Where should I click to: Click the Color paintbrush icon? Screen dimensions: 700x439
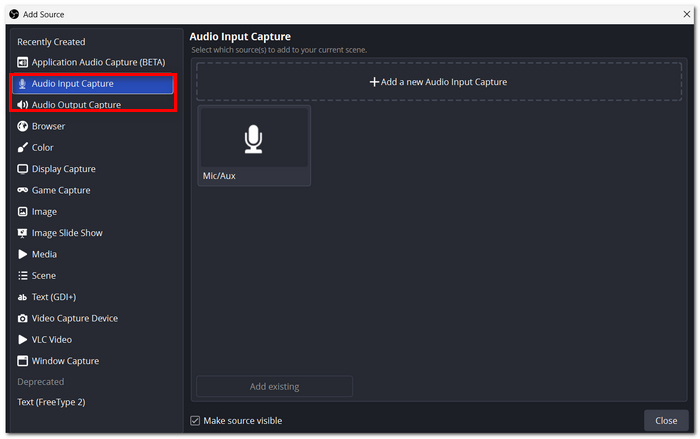(x=22, y=148)
